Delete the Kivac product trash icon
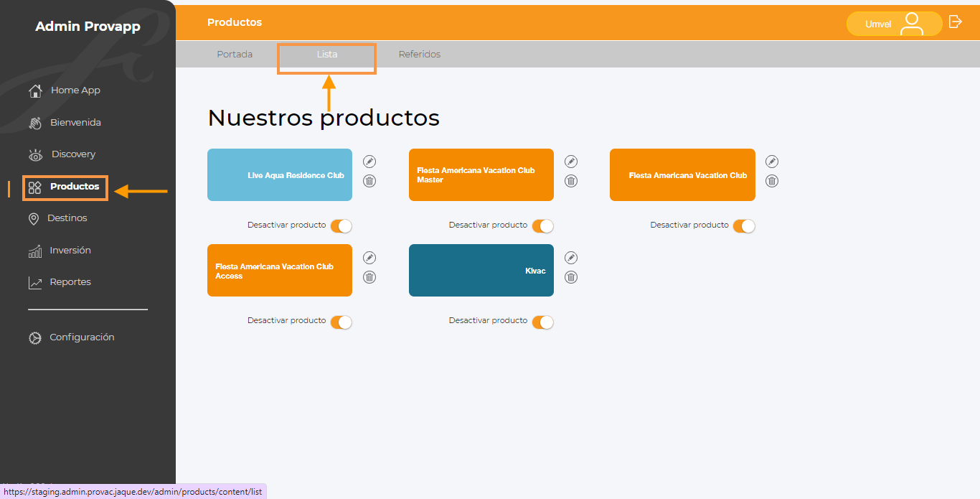Viewport: 980px width, 499px height. 571,277
